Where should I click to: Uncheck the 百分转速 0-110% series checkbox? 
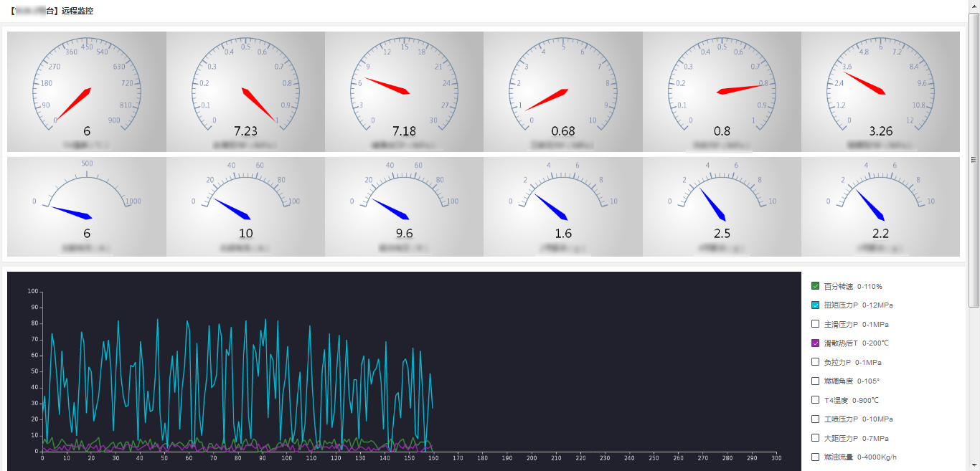pyautogui.click(x=815, y=286)
